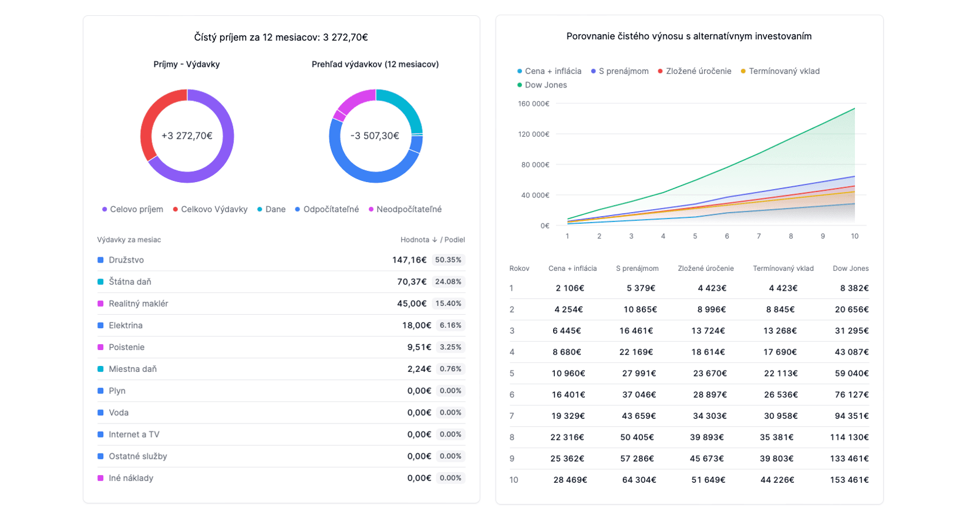Click the Dow Jones table column header
Viewport: 980px width, 511px height.
[850, 268]
